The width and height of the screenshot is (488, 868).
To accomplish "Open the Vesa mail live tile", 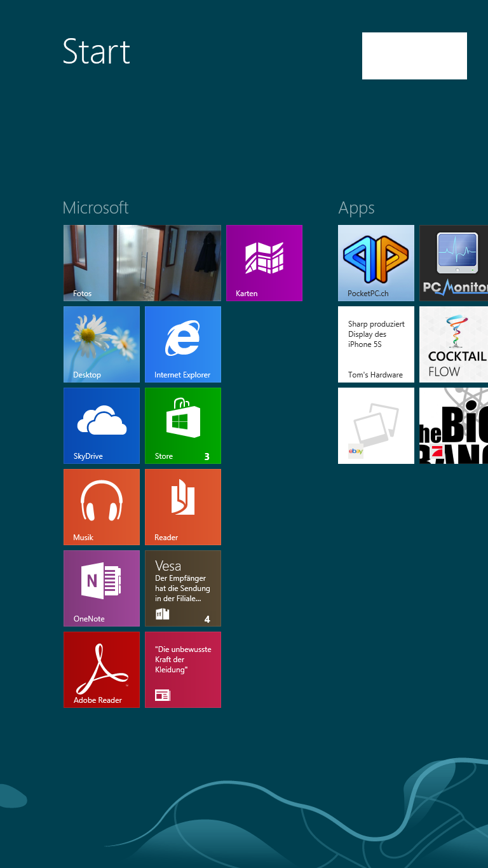I will [x=183, y=588].
